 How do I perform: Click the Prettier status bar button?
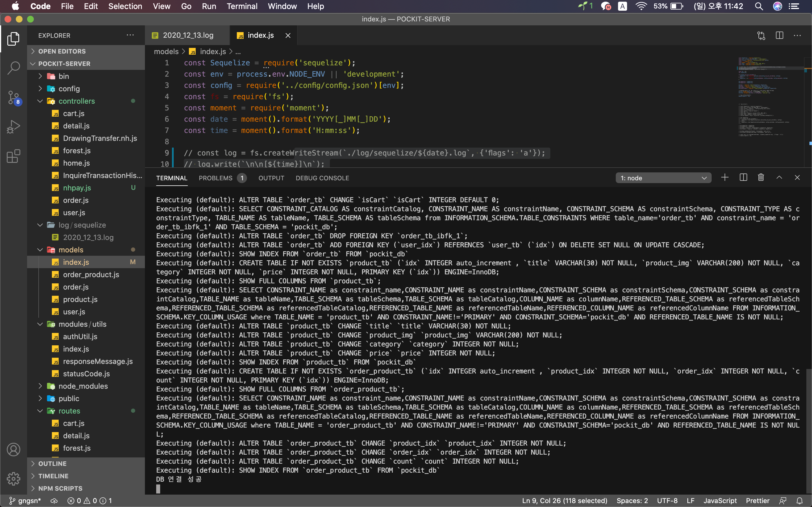point(757,501)
